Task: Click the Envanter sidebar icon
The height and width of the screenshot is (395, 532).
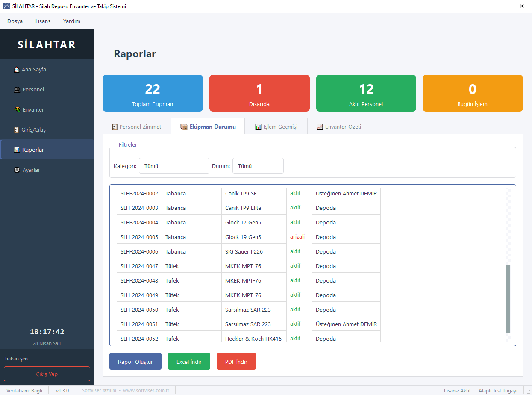Action: [x=17, y=110]
